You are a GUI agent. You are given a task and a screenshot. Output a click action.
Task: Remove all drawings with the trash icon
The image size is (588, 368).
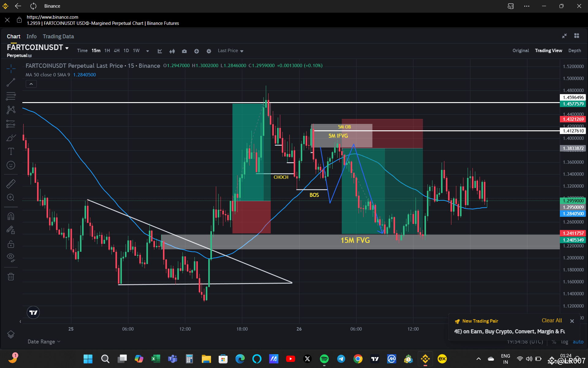[x=11, y=277]
